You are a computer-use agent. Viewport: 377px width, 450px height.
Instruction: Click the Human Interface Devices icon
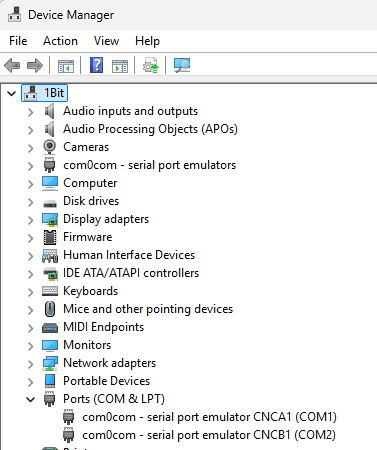pyautogui.click(x=50, y=256)
